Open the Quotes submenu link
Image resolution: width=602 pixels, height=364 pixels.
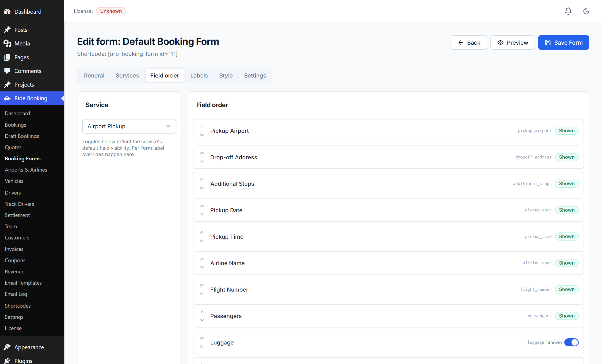click(x=13, y=147)
